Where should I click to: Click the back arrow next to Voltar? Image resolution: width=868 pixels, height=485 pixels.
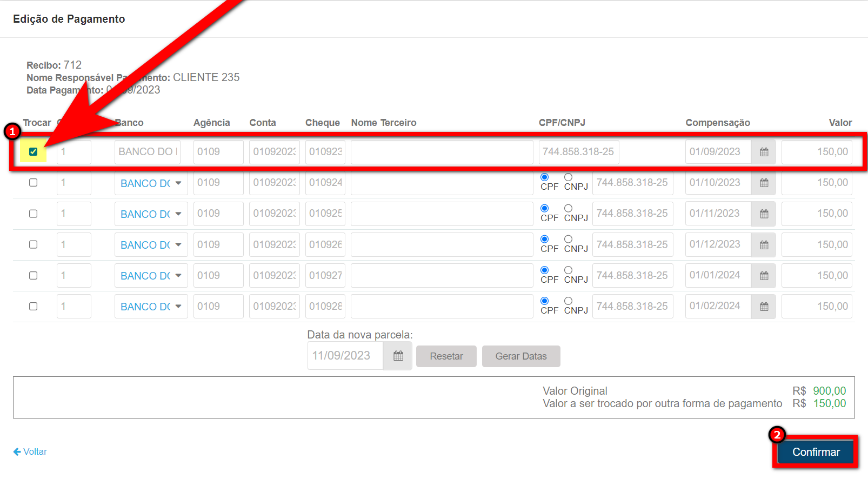pyautogui.click(x=17, y=451)
